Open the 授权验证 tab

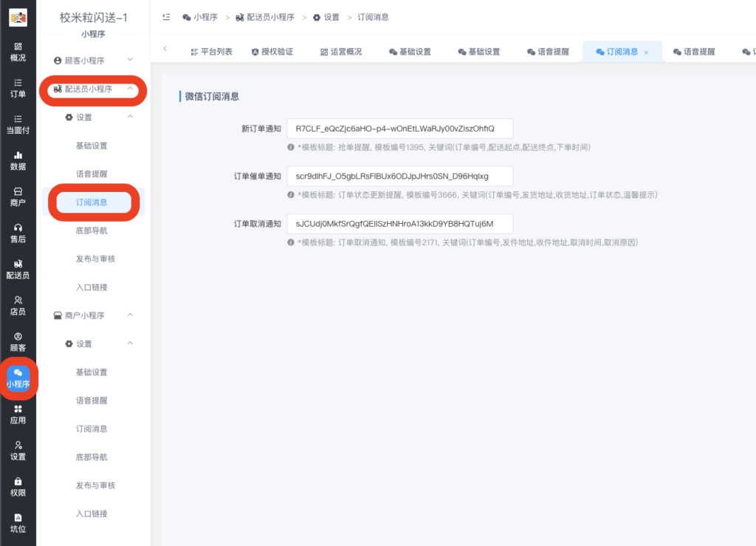[x=272, y=50]
